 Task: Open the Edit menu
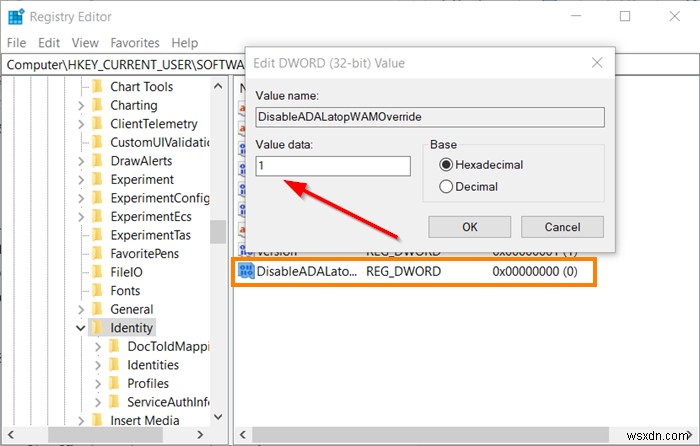pyautogui.click(x=49, y=43)
